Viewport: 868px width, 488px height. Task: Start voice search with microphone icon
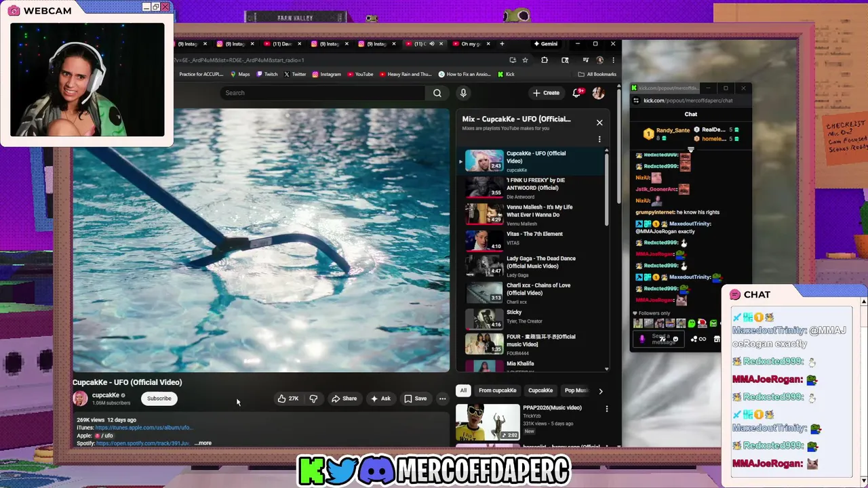(463, 93)
